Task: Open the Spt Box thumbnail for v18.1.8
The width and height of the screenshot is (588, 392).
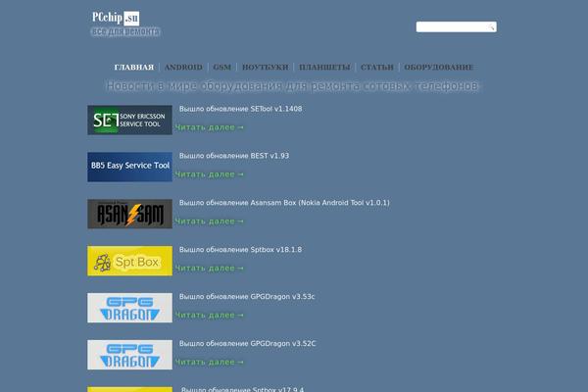Action: click(129, 261)
